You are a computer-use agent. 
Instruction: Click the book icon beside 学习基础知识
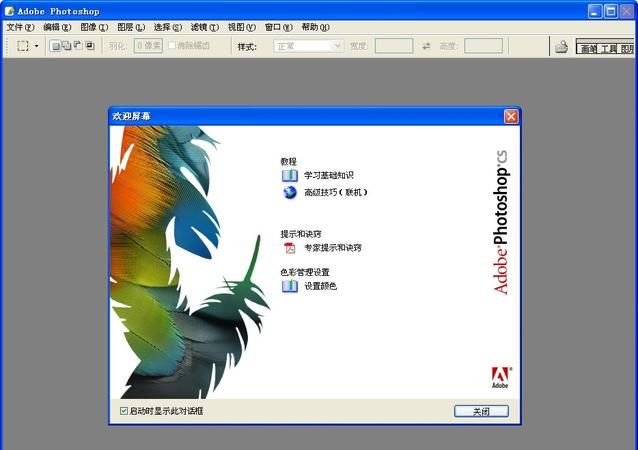290,175
